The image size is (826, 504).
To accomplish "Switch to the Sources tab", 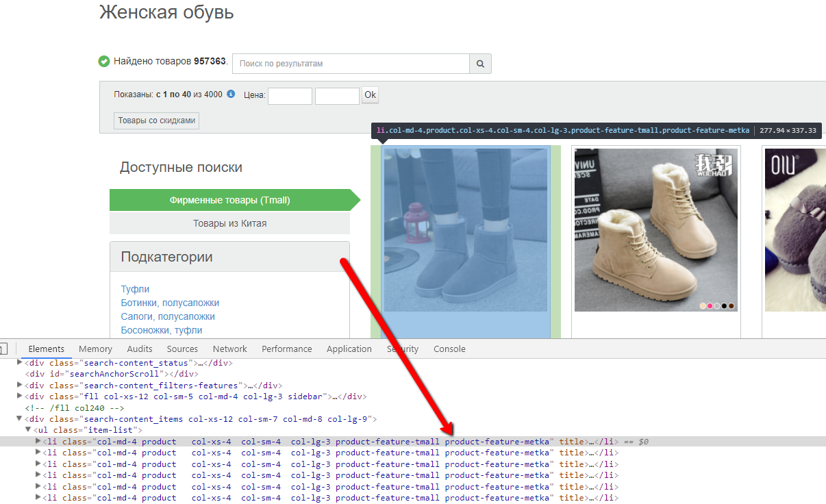I will coord(182,349).
